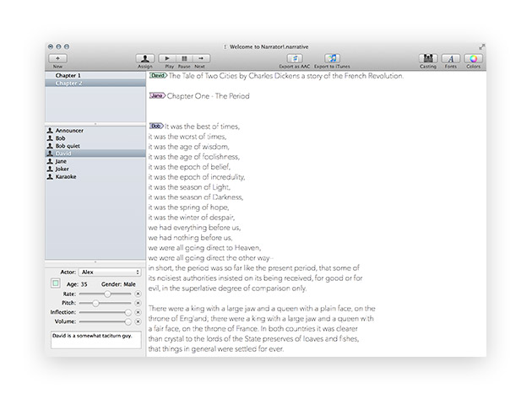Select Chapter 1 in the chapter list
This screenshot has height=399, width=532.
95,75
